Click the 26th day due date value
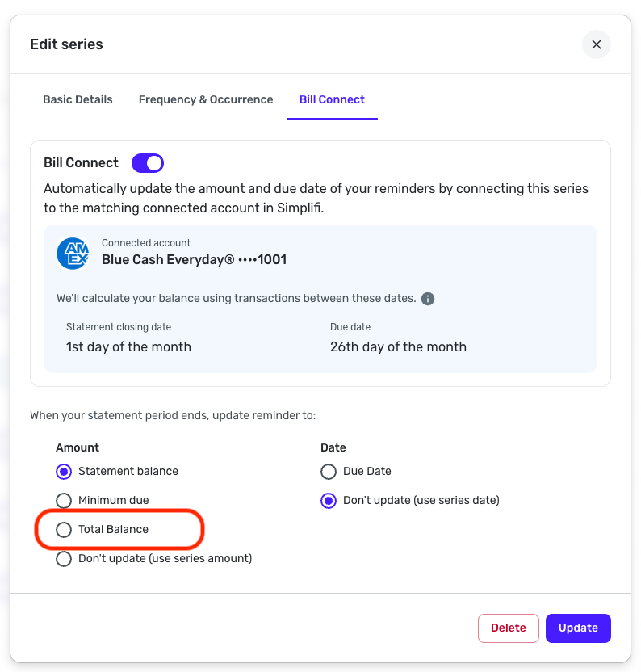This screenshot has width=641, height=672. (x=398, y=346)
